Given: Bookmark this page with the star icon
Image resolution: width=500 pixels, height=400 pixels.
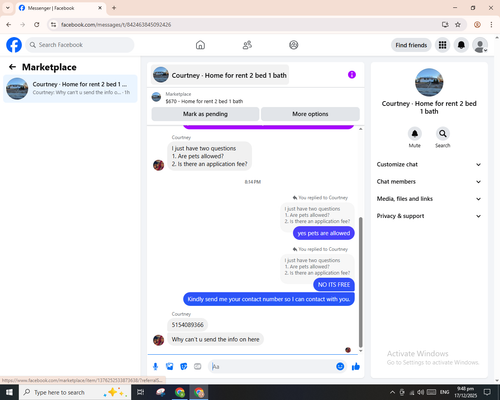Looking at the screenshot, I should pyautogui.click(x=458, y=25).
